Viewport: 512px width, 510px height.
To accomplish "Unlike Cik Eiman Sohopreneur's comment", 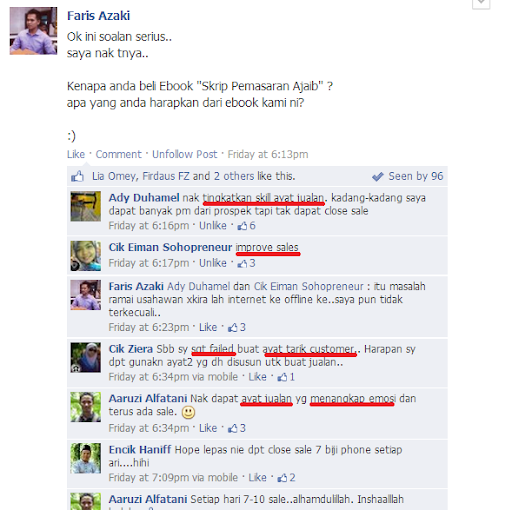I will pos(213,263).
